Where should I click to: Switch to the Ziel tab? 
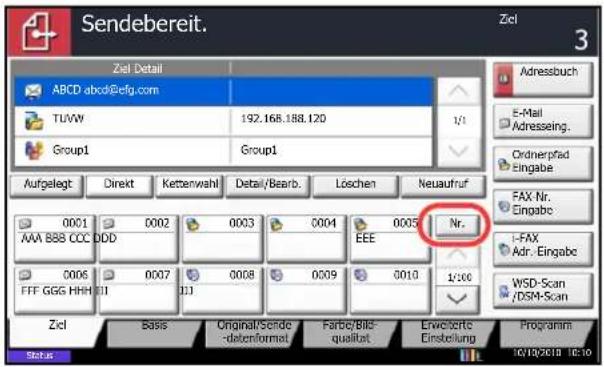coord(57,332)
